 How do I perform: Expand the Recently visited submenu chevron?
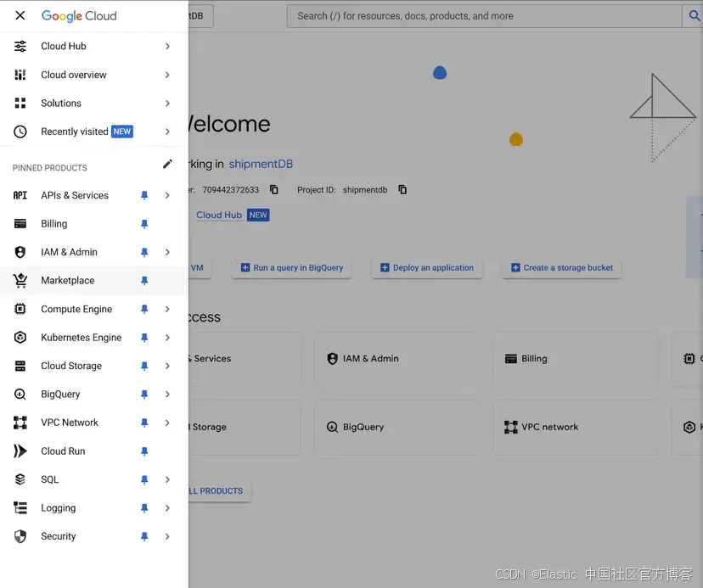[x=167, y=132]
